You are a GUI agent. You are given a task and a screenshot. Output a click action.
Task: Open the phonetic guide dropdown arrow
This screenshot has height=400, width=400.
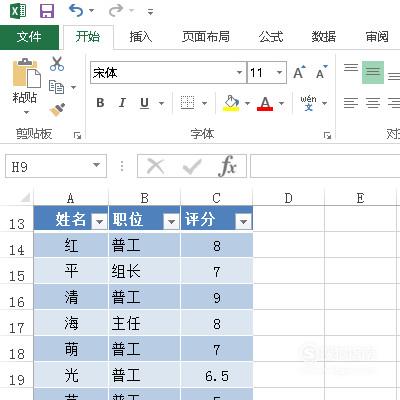(325, 103)
